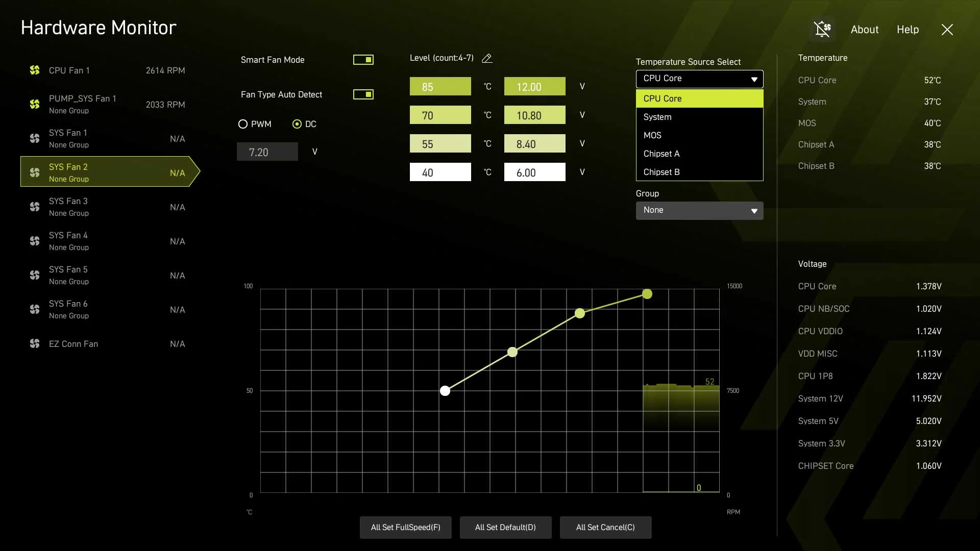Click the EZ Conn Fan icon

pos(35,343)
